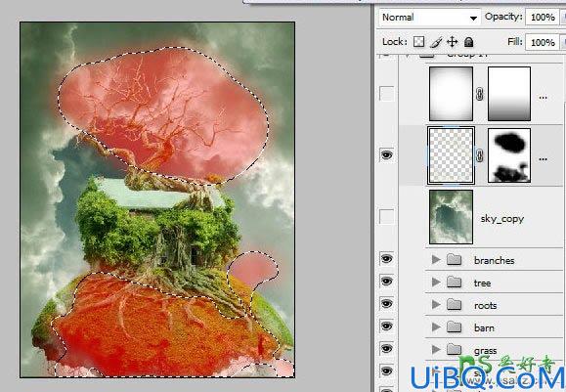
Task: Click the folder icon of the branches group
Action: pos(454,259)
